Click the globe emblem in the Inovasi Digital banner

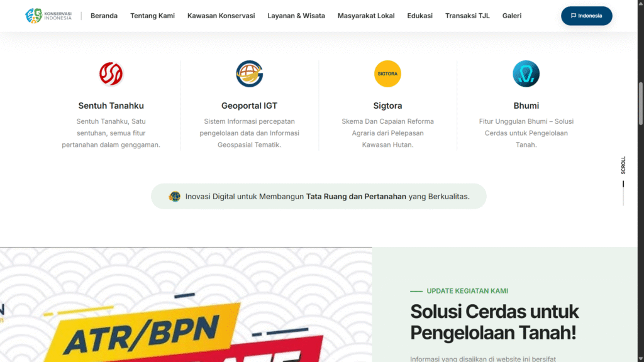pos(175,197)
